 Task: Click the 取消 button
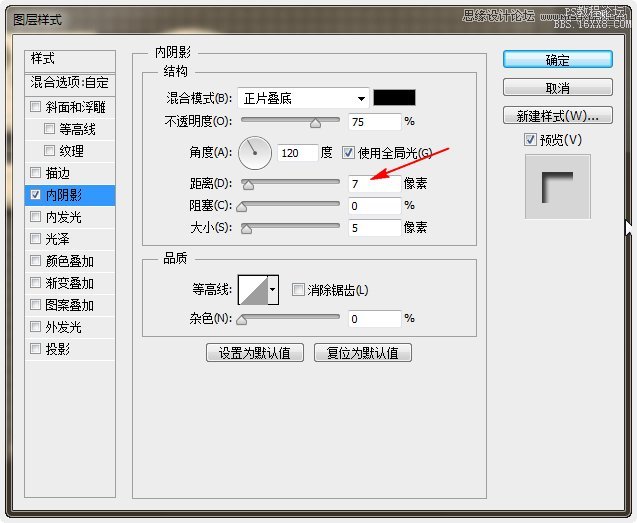(557, 87)
